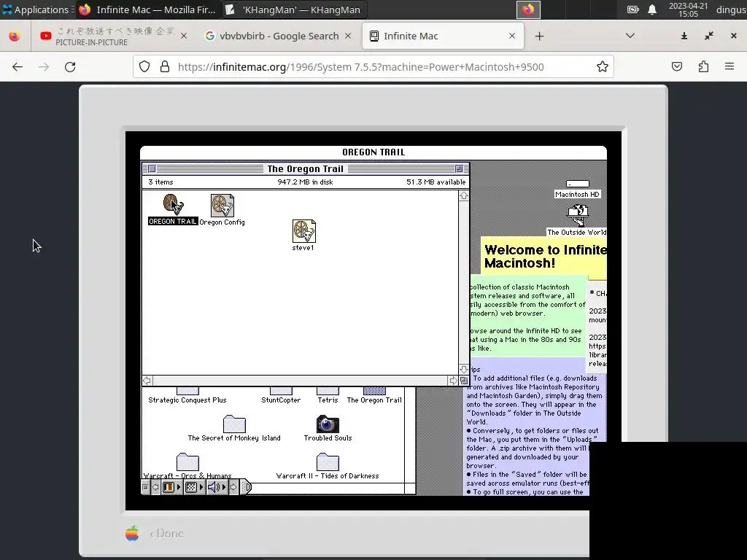Bookmark this page with the star icon
This screenshot has width=747, height=560.
[x=603, y=66]
